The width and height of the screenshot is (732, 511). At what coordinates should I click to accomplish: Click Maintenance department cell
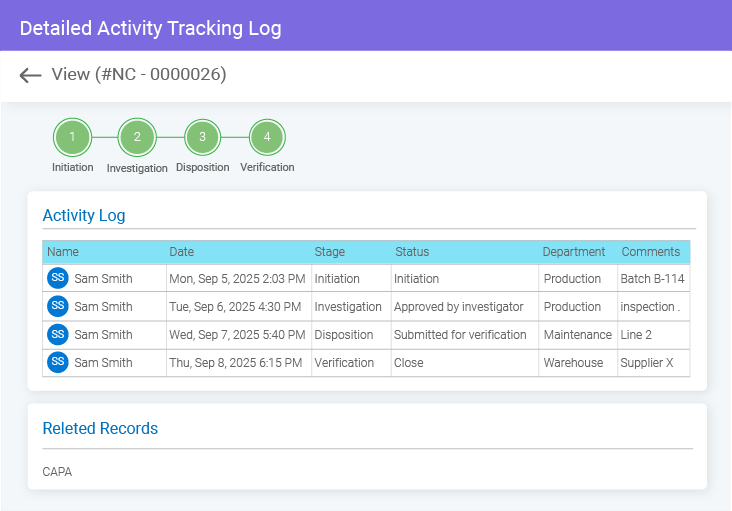[x=577, y=335]
